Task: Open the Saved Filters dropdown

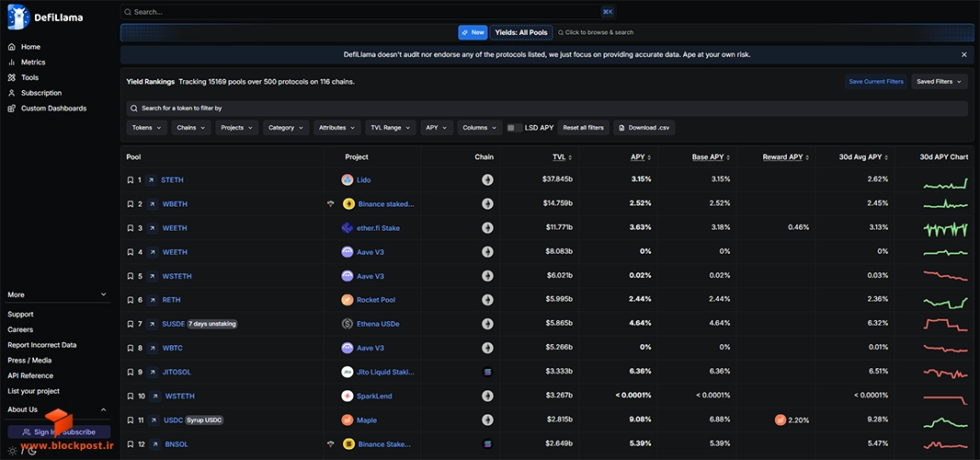Action: (x=940, y=81)
